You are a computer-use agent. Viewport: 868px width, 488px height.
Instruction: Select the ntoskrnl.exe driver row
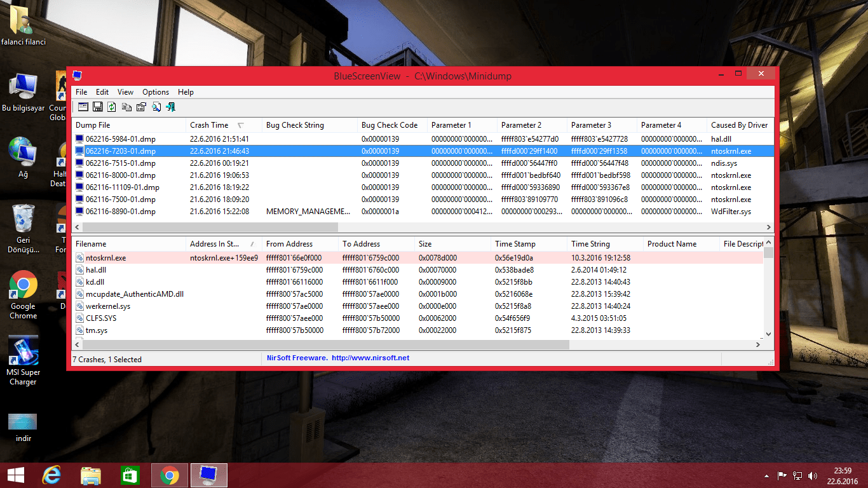coord(418,257)
